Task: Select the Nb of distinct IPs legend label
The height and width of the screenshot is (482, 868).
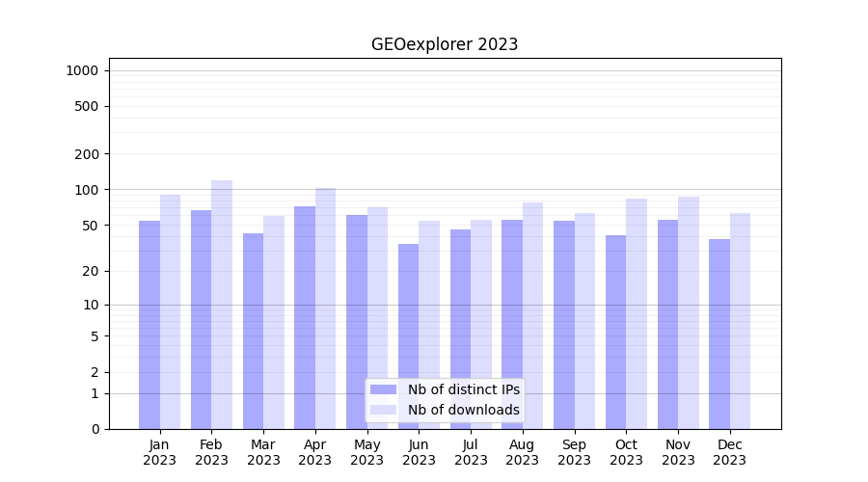Action: [x=463, y=389]
